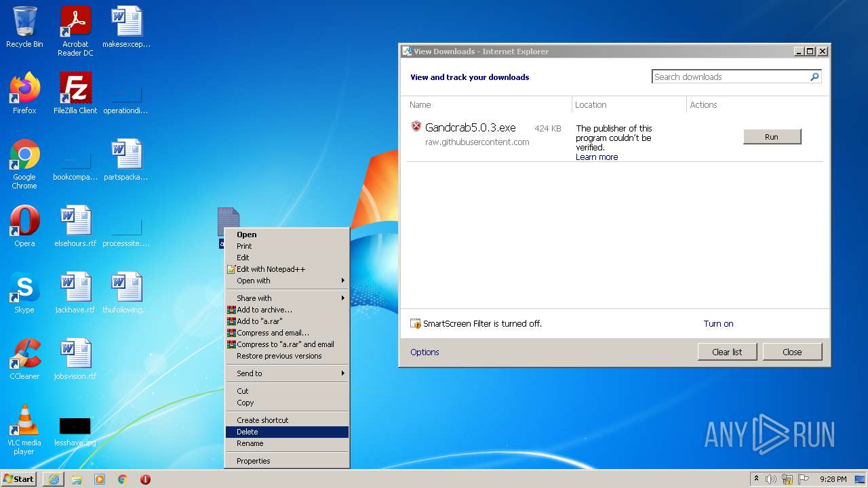
Task: Open the Recycle Bin desktop icon
Action: pyautogui.click(x=24, y=27)
